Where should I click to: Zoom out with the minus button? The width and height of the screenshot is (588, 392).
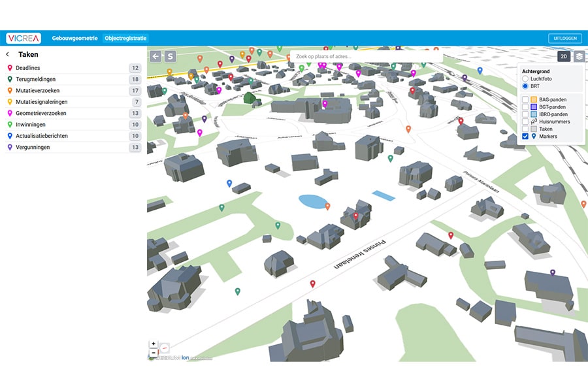point(154,353)
